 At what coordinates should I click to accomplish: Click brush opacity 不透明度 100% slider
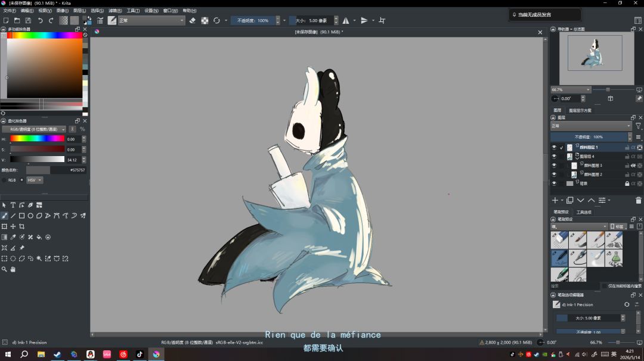pyautogui.click(x=253, y=20)
